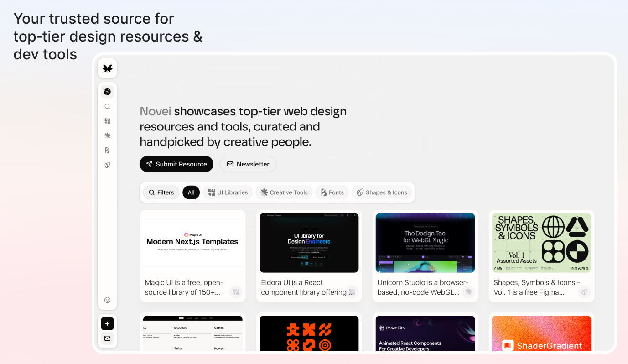Screen dimensions: 628x364
Task: Switch to the All filter tab
Action: coord(191,192)
